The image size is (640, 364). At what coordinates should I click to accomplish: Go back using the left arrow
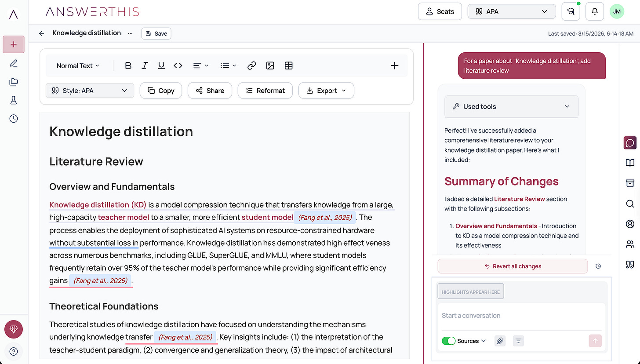point(41,33)
